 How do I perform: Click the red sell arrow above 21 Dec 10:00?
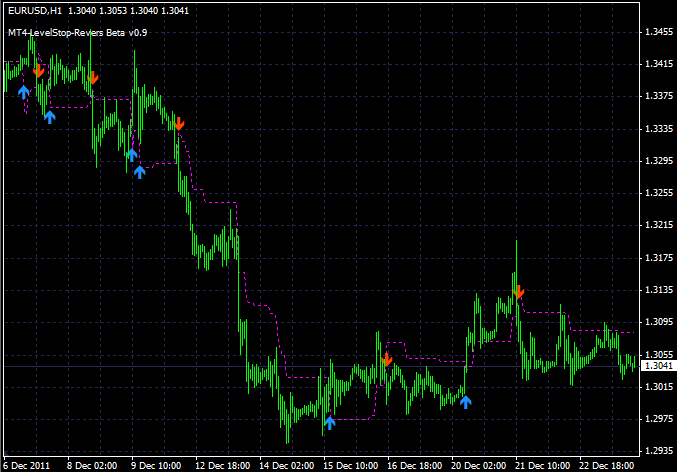click(x=519, y=291)
